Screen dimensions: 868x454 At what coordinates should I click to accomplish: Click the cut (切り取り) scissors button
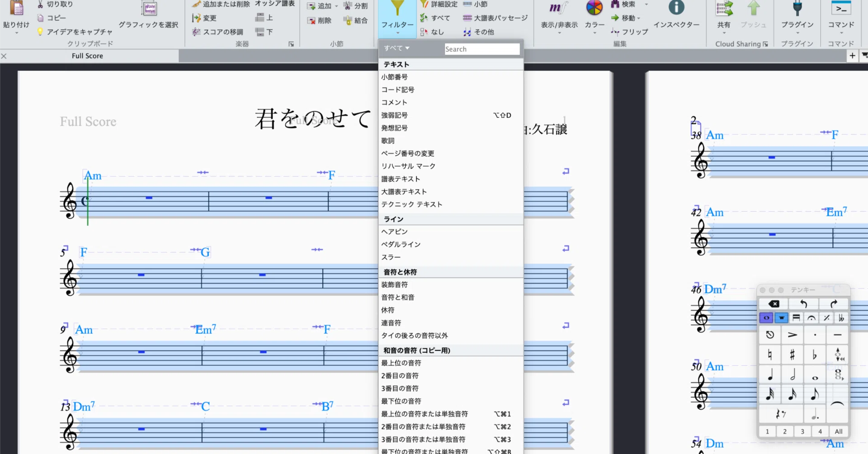pos(55,4)
